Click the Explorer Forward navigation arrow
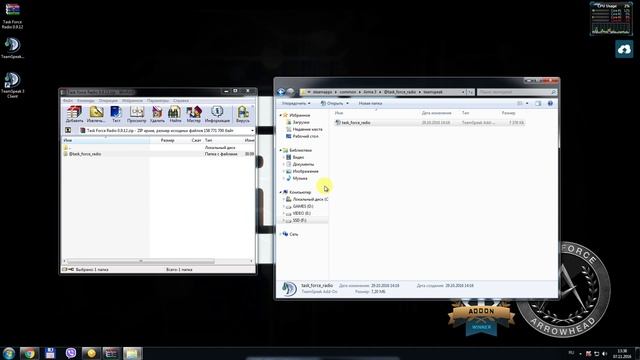The image size is (640, 360). coord(290,92)
